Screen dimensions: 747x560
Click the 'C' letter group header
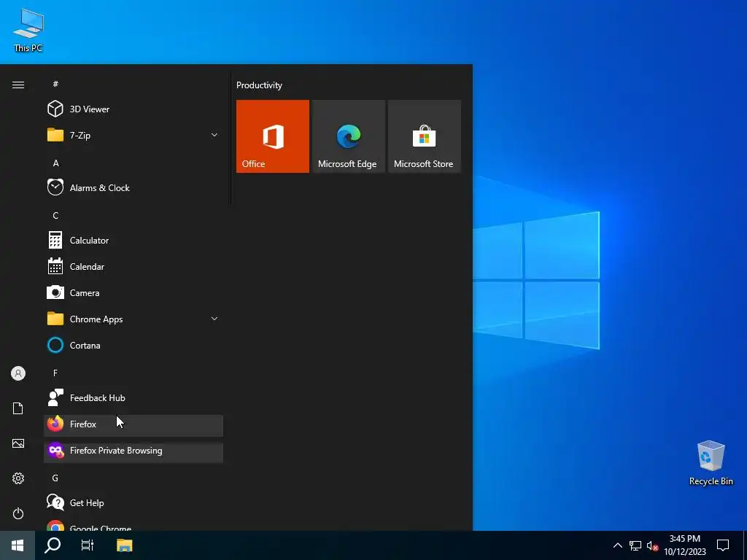(55, 215)
